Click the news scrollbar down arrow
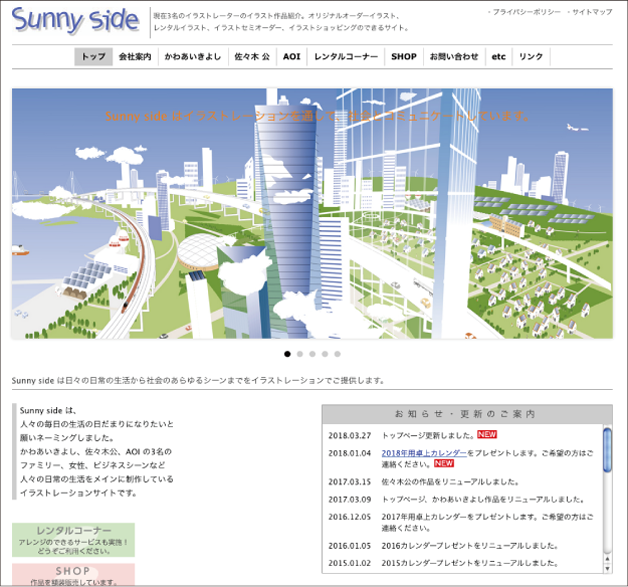Image resolution: width=628 pixels, height=587 pixels. click(608, 568)
